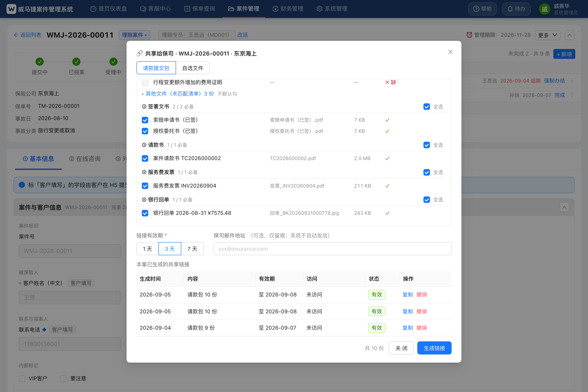Collapse the 案件与客户信息 panel with the chevron
Screen dimensions: 588x392
[x=564, y=207]
